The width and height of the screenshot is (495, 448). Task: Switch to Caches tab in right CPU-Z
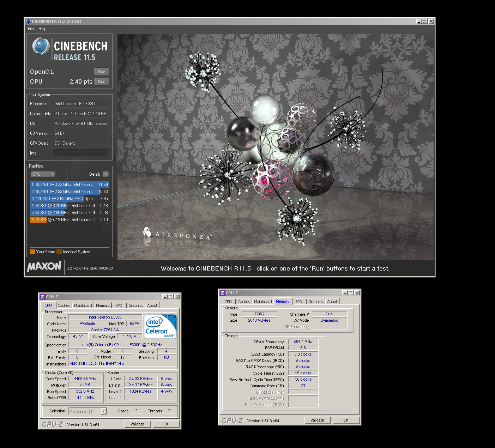(244, 302)
